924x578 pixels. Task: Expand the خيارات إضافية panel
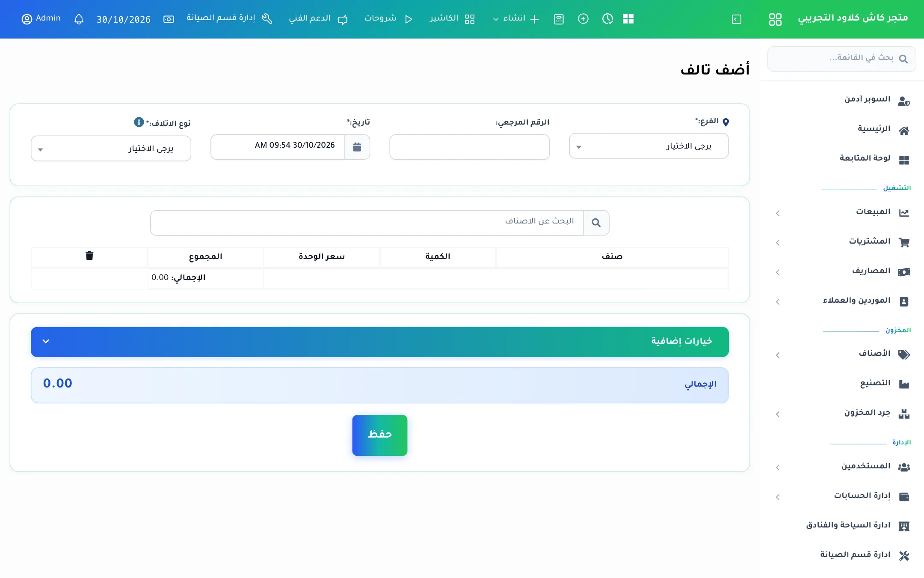coord(380,342)
